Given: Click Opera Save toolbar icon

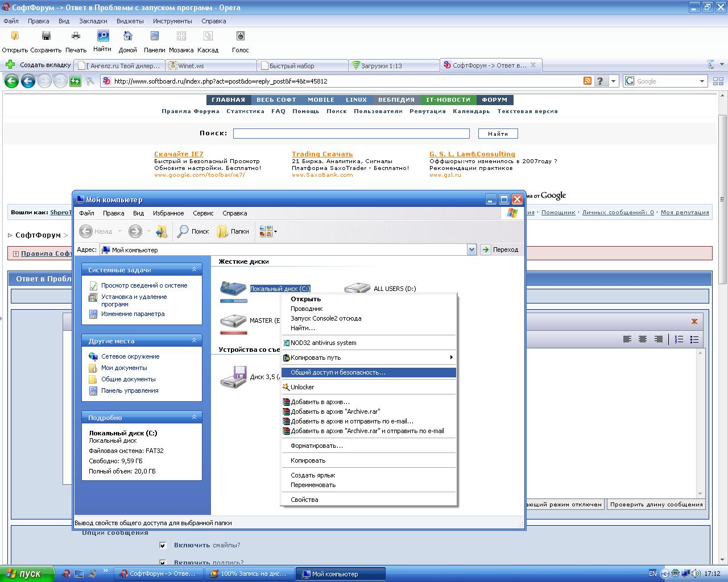Looking at the screenshot, I should tap(46, 36).
